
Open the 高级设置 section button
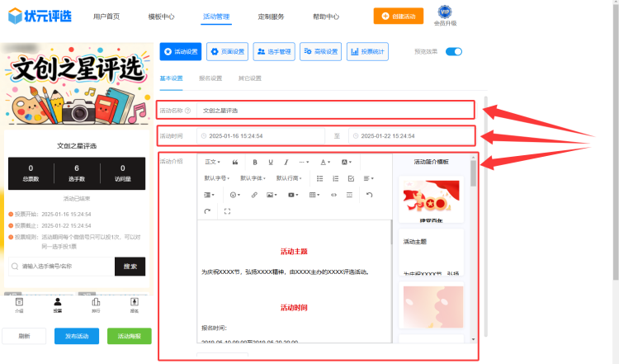click(x=320, y=52)
